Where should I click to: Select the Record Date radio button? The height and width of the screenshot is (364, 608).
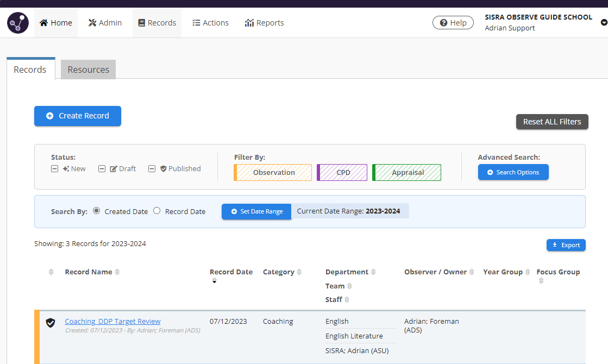click(157, 211)
